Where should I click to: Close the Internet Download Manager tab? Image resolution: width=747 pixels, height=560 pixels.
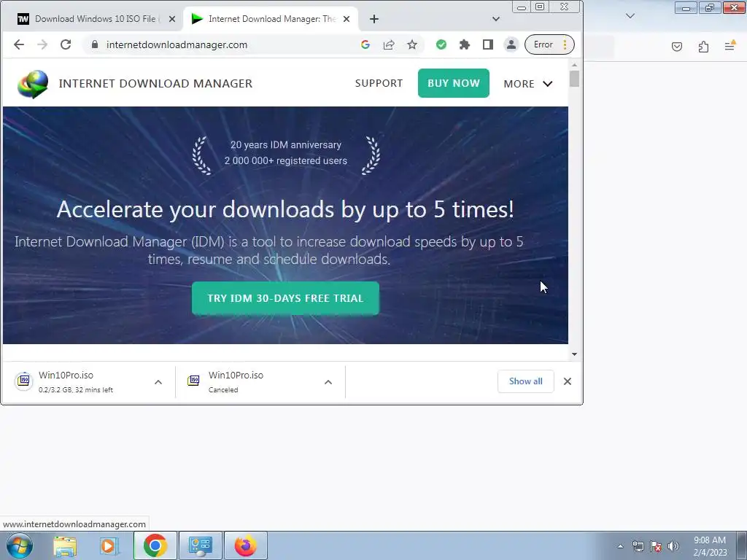347,19
